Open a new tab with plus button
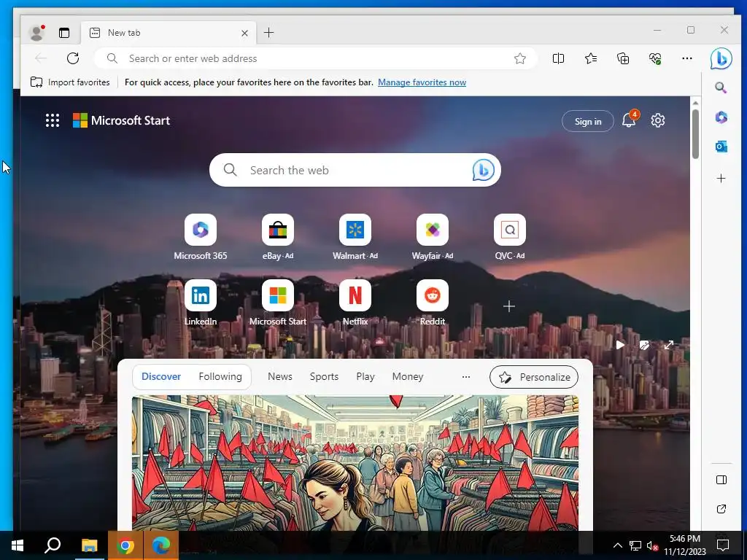Viewport: 747px width, 560px height. click(x=268, y=32)
